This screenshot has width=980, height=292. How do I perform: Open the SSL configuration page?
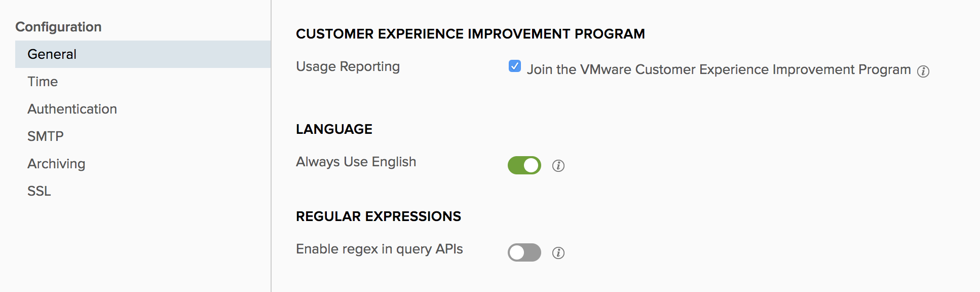[39, 191]
